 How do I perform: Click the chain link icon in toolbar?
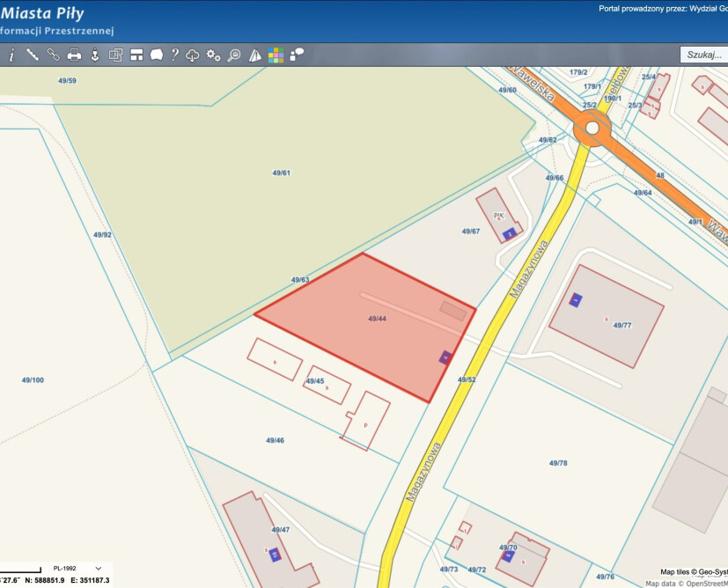pyautogui.click(x=54, y=55)
